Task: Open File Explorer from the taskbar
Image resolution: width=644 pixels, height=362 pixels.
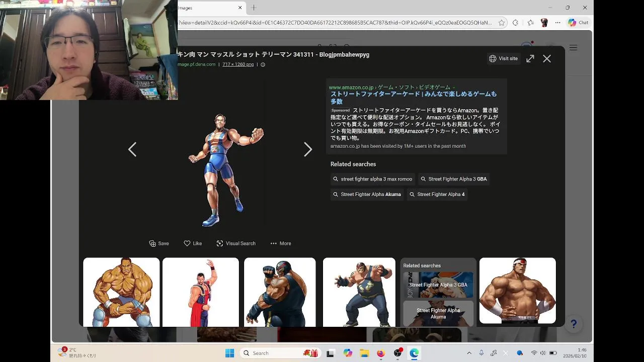Action: pos(364,353)
